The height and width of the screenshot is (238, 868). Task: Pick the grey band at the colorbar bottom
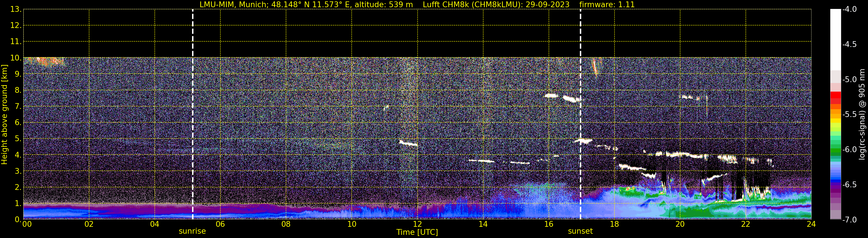tap(836, 215)
